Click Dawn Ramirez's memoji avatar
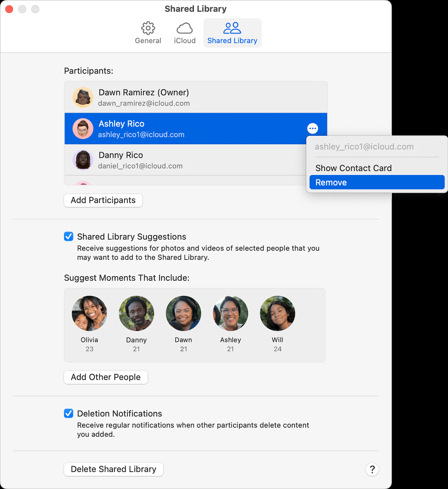Image resolution: width=448 pixels, height=489 pixels. [x=83, y=97]
